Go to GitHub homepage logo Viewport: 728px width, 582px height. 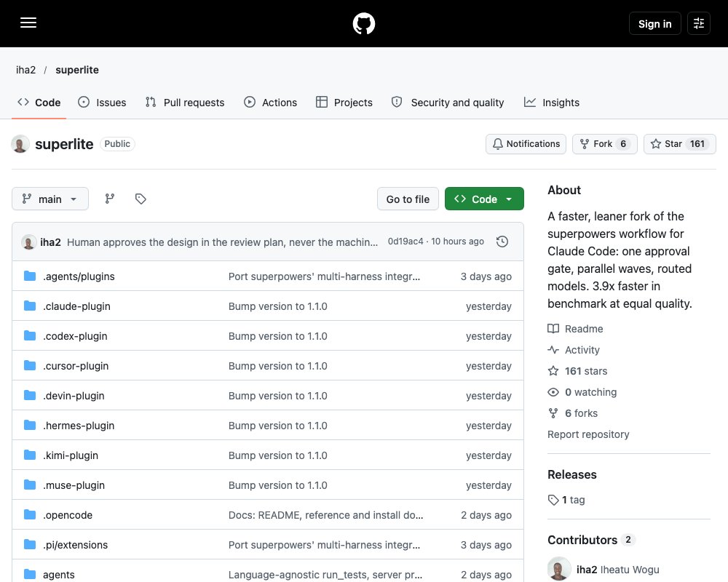(x=364, y=23)
